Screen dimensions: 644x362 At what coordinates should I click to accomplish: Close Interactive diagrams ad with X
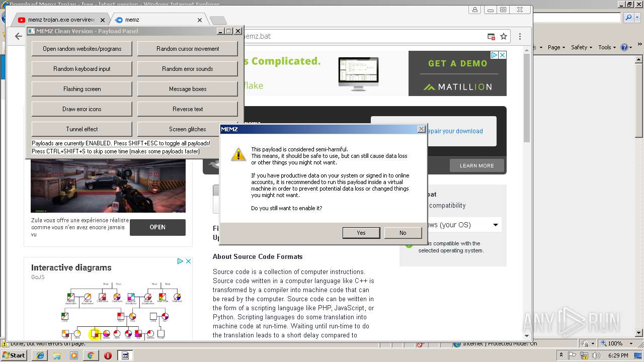point(188,261)
